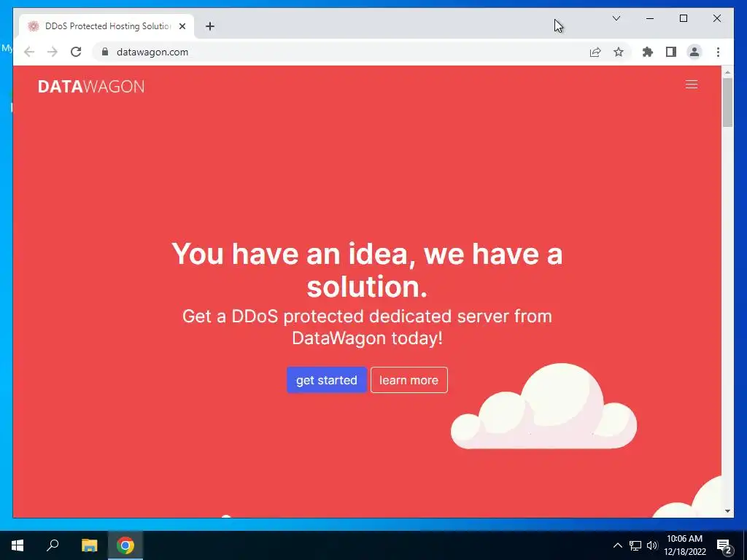Click the scrollbar down arrow
This screenshot has width=747, height=560.
727,511
